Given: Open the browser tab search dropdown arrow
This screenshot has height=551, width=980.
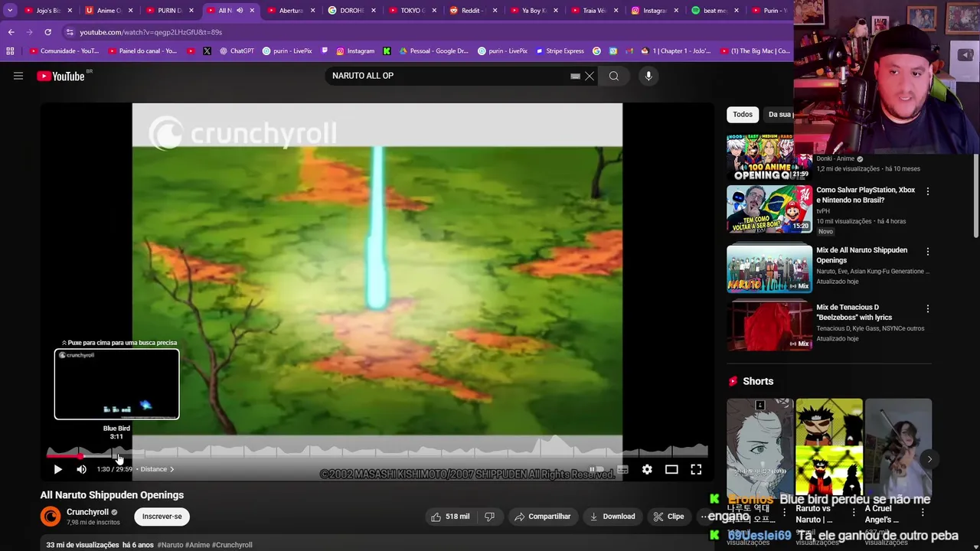Looking at the screenshot, I should [x=10, y=11].
